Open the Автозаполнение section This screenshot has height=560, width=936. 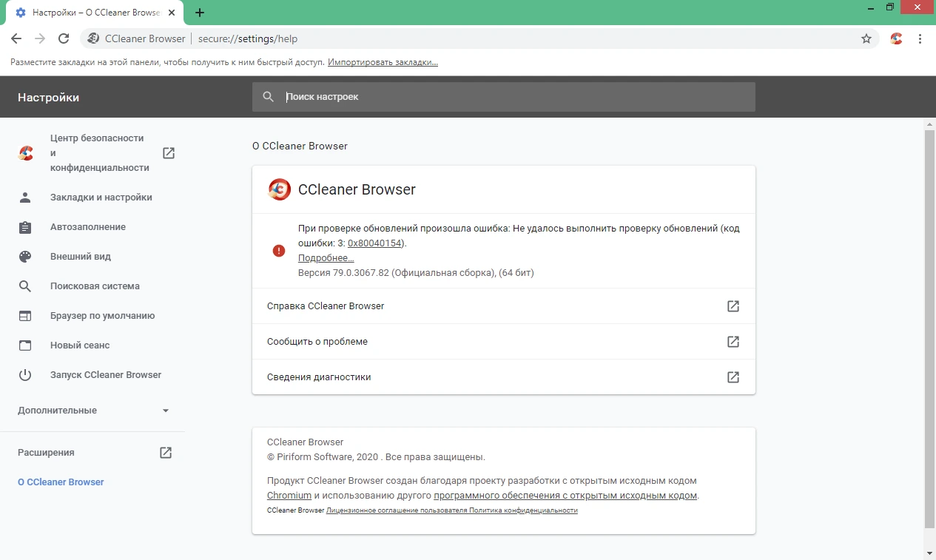click(x=92, y=227)
